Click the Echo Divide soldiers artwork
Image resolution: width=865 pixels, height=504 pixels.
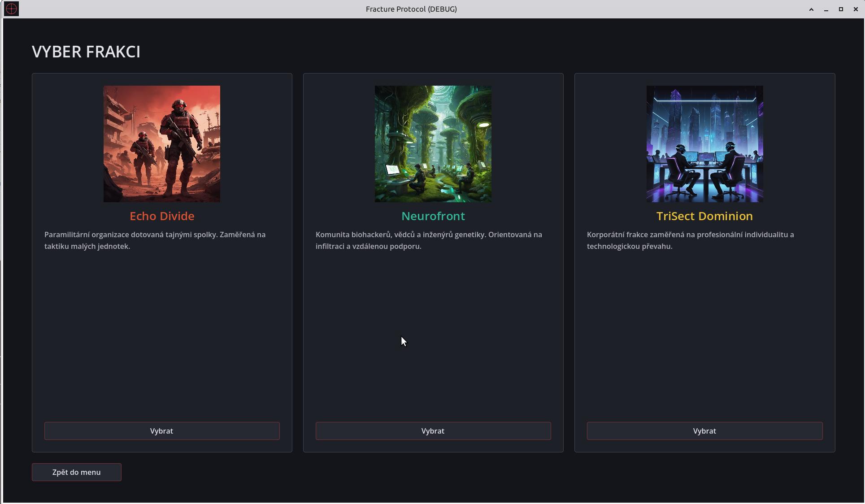click(162, 144)
